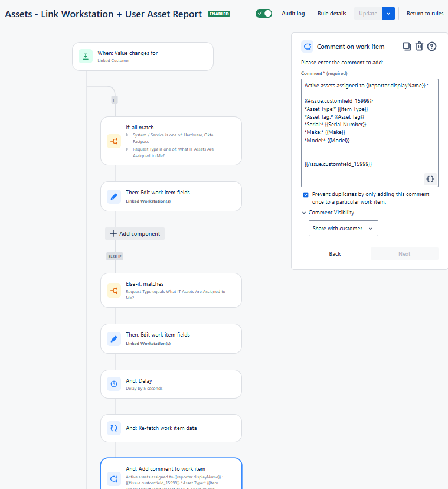The height and width of the screenshot is (489, 448).
Task: Open help via the question mark icon
Action: click(x=431, y=45)
